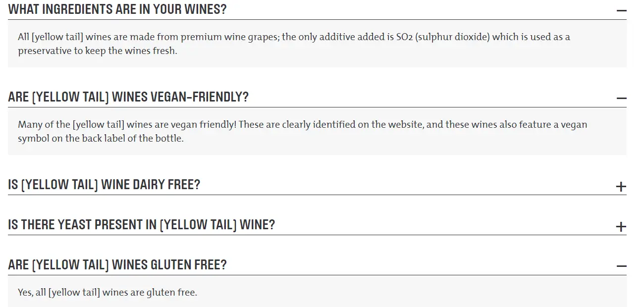
Task: Expand yeast question with plus icon
Action: pos(621,226)
